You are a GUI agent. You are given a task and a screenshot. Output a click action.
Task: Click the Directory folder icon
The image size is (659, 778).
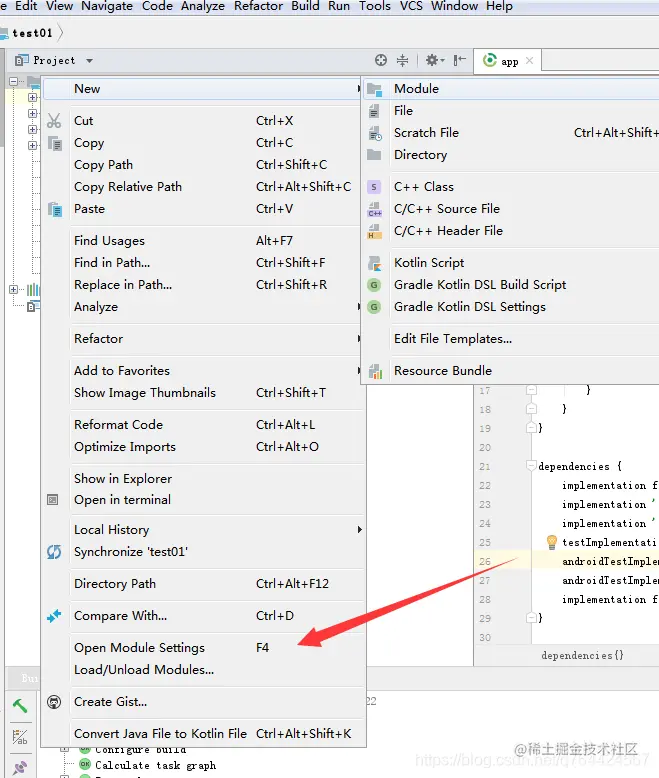(374, 155)
